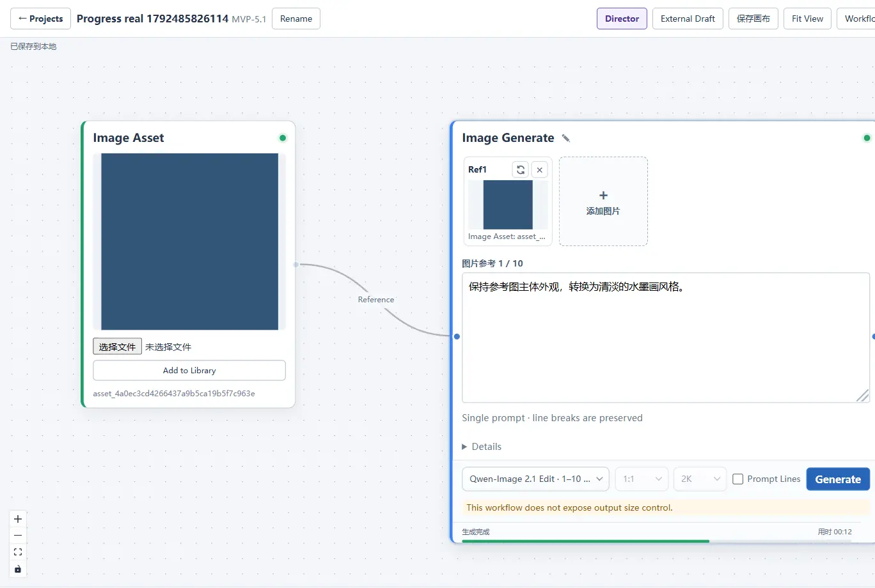Click the MVP-5.1 version label

tap(249, 19)
